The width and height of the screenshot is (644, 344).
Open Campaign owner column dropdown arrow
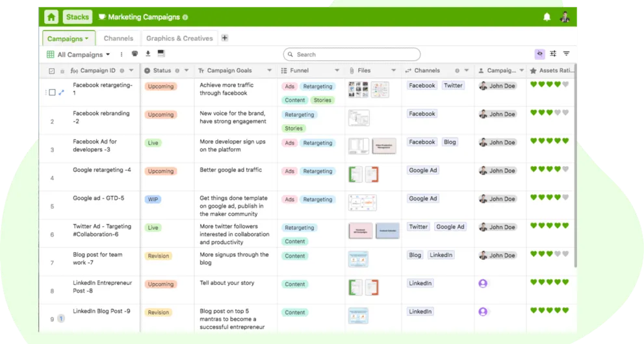pyautogui.click(x=522, y=71)
